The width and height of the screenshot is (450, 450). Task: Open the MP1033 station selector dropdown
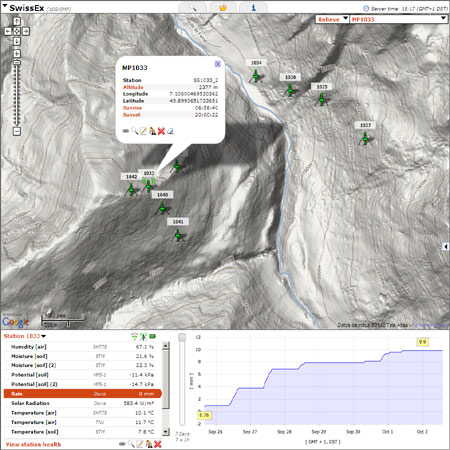tap(399, 19)
